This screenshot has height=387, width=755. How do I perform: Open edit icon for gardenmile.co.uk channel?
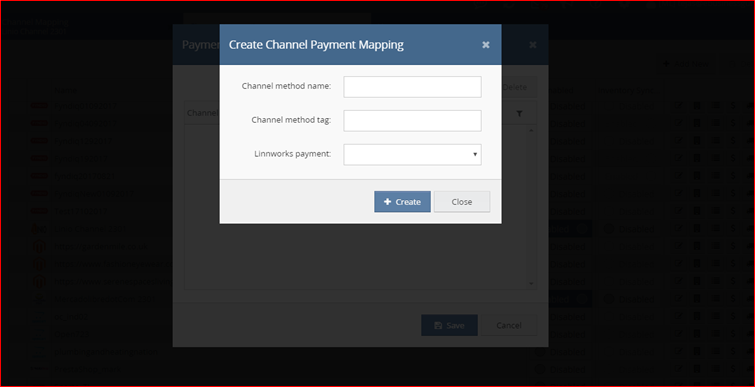point(679,246)
